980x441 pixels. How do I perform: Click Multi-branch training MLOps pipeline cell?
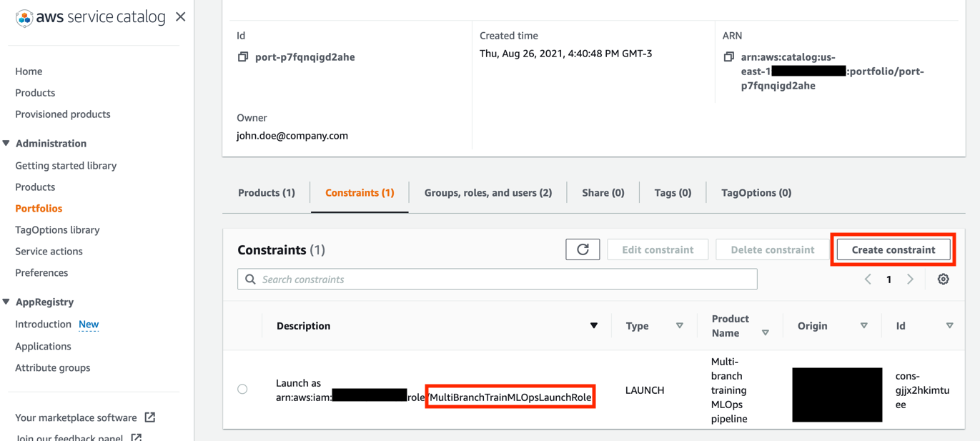click(729, 390)
